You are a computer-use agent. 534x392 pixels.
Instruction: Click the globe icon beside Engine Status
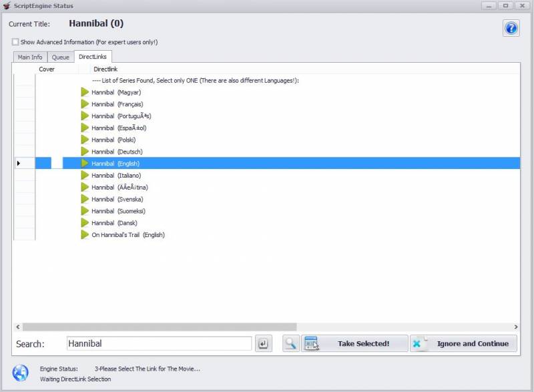[x=21, y=373]
